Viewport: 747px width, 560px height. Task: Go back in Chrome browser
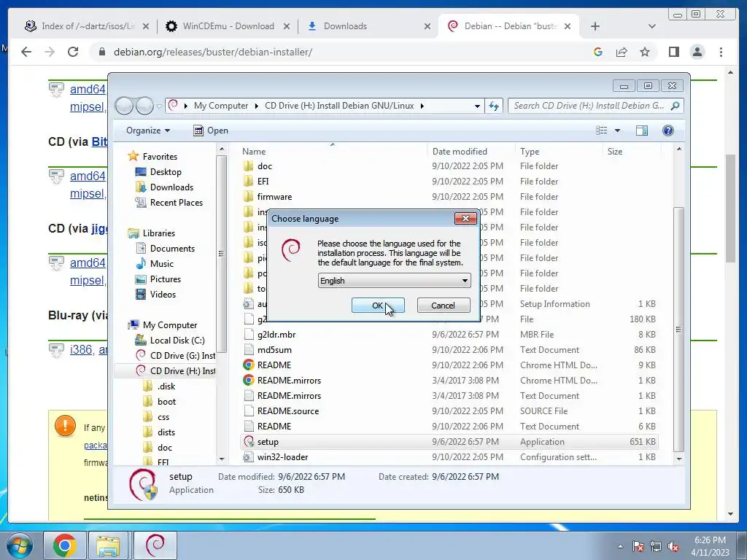(26, 52)
